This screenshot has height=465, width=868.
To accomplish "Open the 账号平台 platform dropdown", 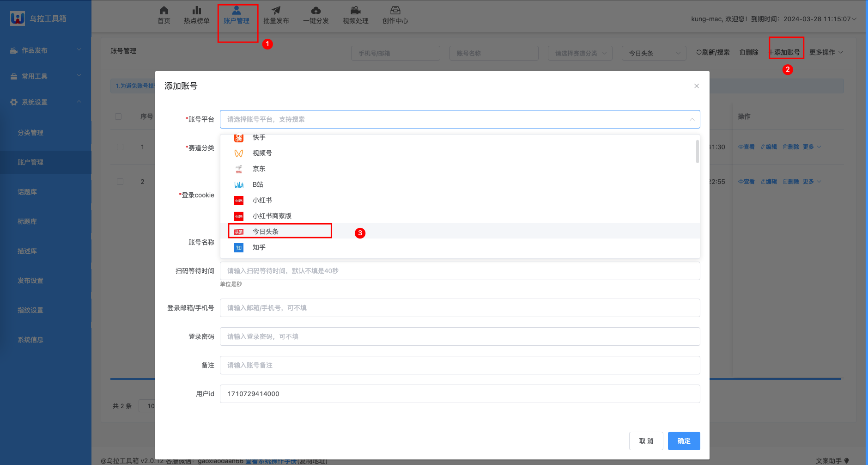I will coord(460,119).
